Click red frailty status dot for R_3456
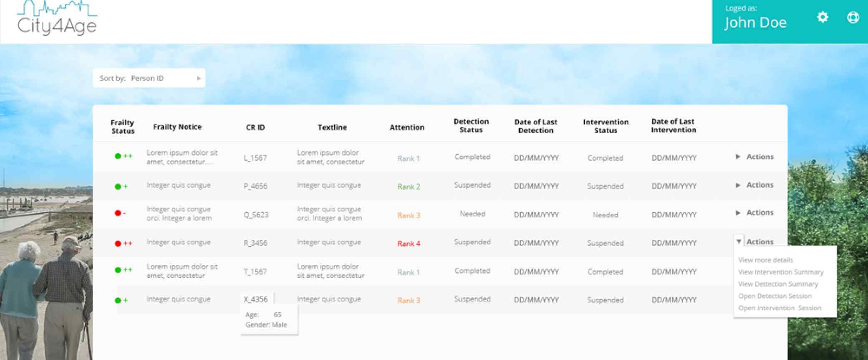This screenshot has height=360, width=868. [118, 243]
